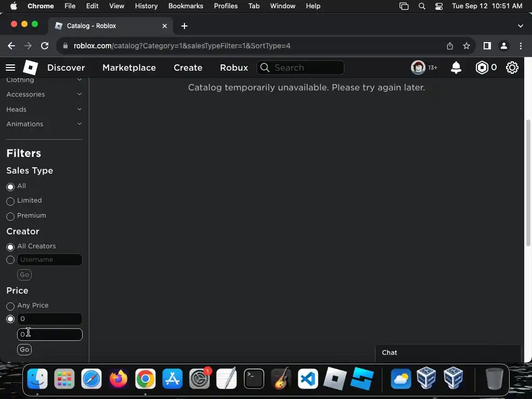532x399 pixels.
Task: Click Go button under Price range
Action: (x=24, y=350)
